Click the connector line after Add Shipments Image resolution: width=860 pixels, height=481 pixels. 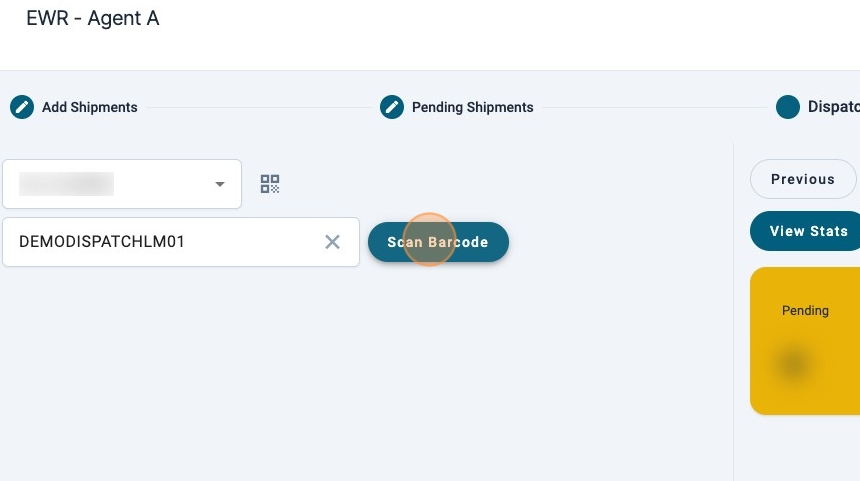pyautogui.click(x=256, y=107)
